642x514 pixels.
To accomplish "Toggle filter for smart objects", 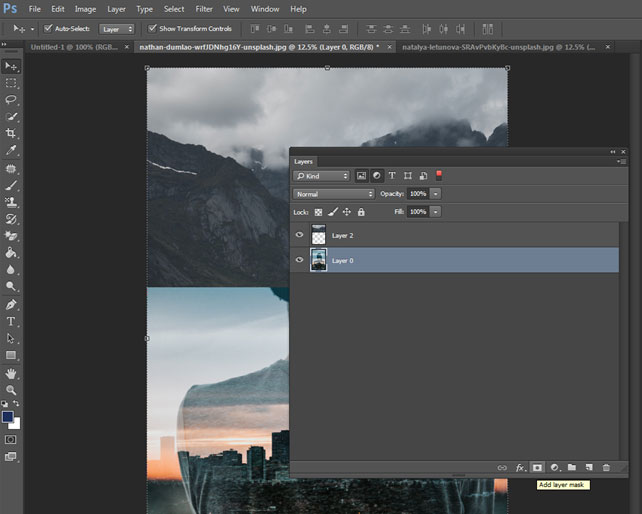I will (x=423, y=176).
